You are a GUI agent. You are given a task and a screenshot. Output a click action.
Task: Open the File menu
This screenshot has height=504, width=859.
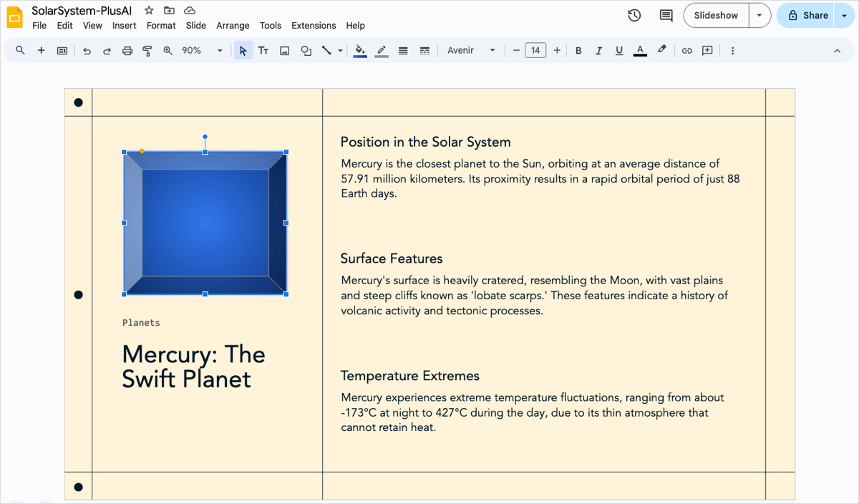pos(39,26)
